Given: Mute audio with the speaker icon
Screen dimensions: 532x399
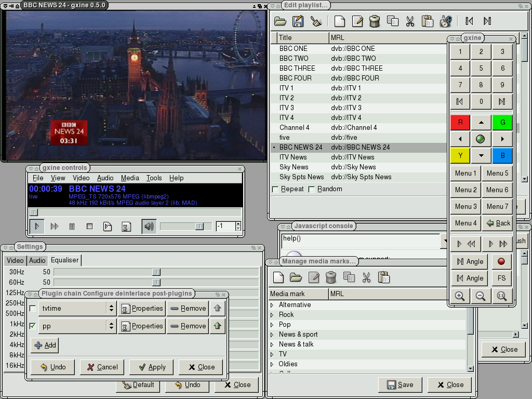Looking at the screenshot, I should pyautogui.click(x=149, y=227).
